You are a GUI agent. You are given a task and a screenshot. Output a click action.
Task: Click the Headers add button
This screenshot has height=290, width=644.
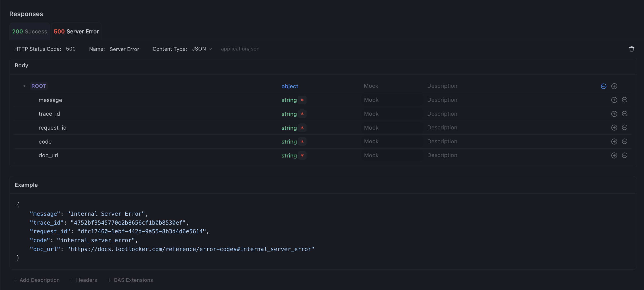tap(84, 280)
